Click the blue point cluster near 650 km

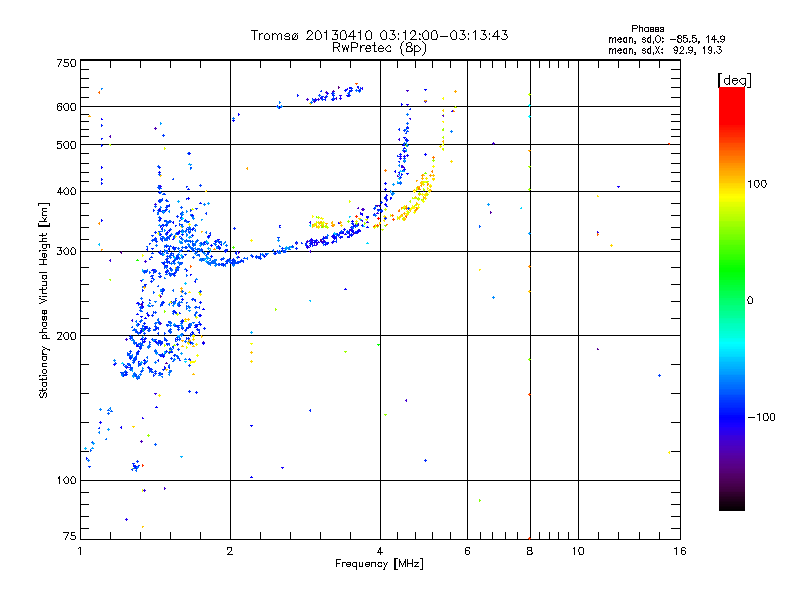tap(335, 93)
